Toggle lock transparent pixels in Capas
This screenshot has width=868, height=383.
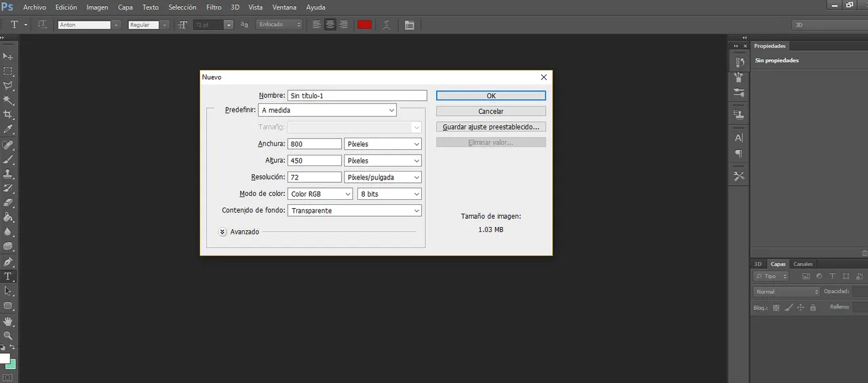click(x=776, y=308)
